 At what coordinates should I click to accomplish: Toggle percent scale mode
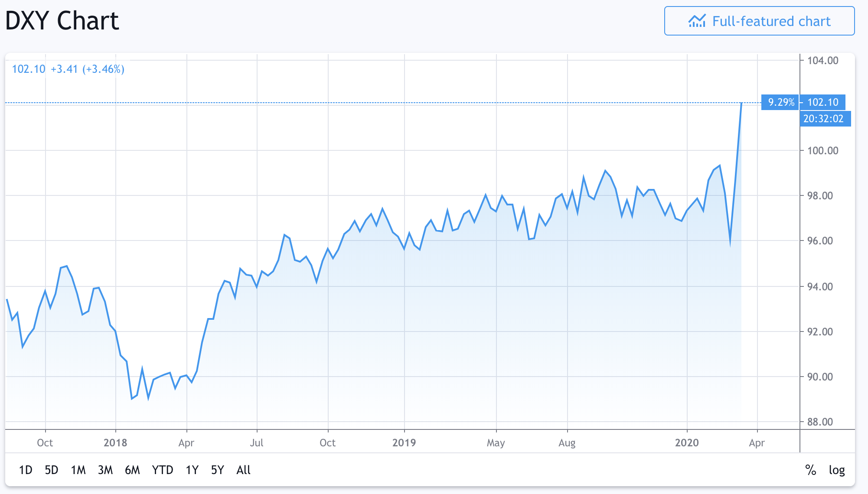[x=810, y=470]
